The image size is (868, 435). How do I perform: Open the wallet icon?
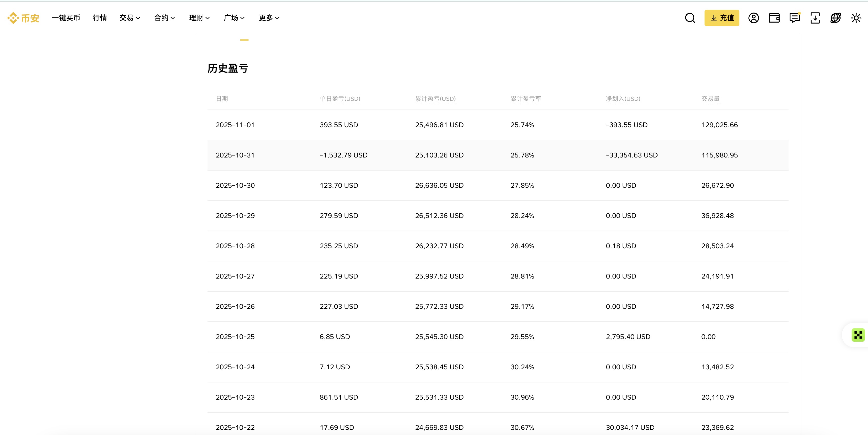point(774,18)
